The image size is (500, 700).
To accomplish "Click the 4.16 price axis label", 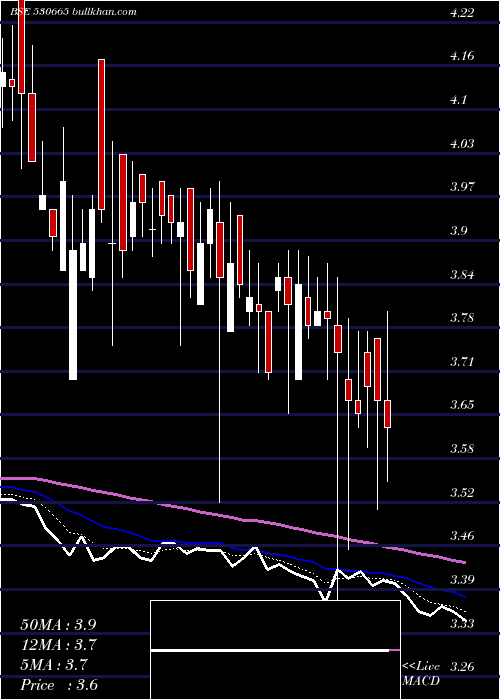I will click(x=461, y=56).
